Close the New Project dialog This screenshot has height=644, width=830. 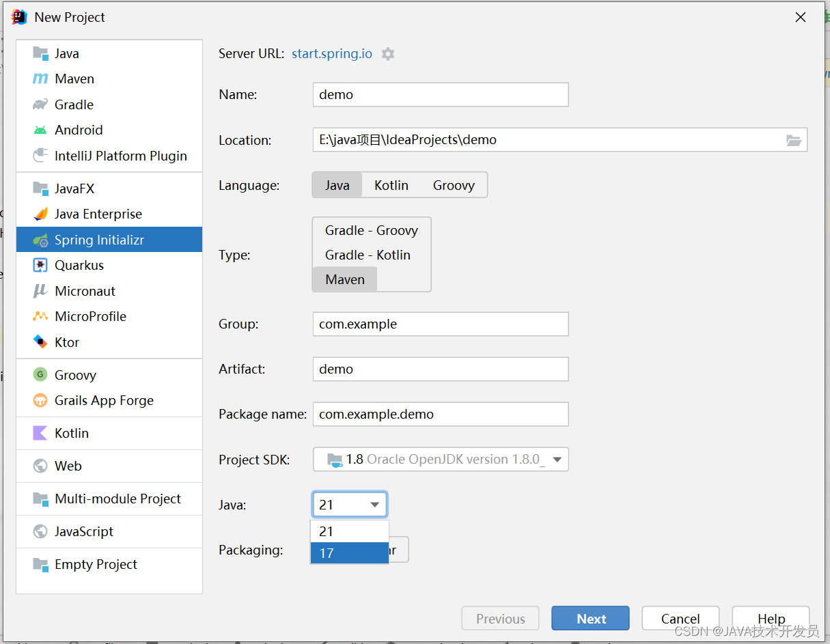click(801, 18)
